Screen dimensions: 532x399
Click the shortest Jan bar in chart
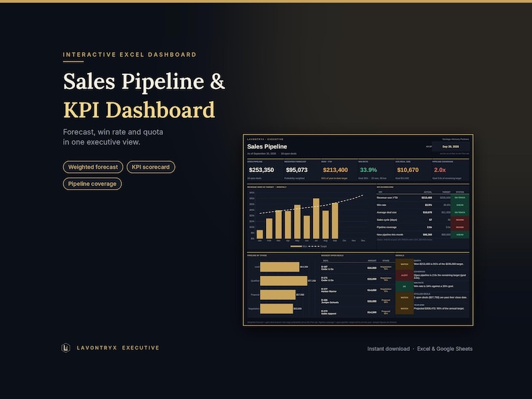(260, 234)
